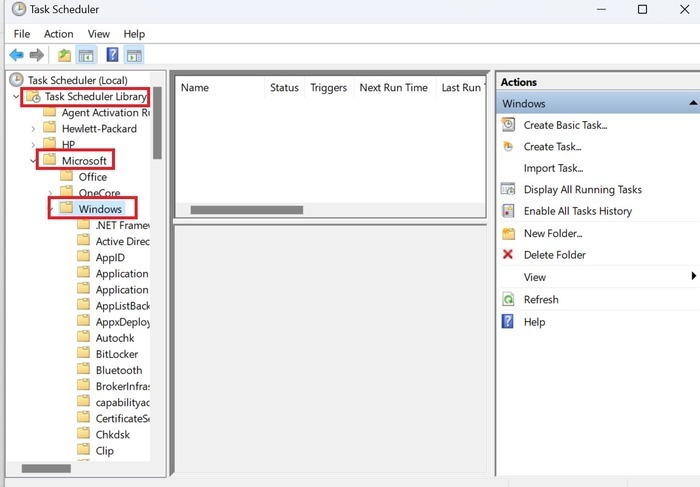Click Display All Running Tasks action
This screenshot has width=700, height=487.
tap(583, 190)
